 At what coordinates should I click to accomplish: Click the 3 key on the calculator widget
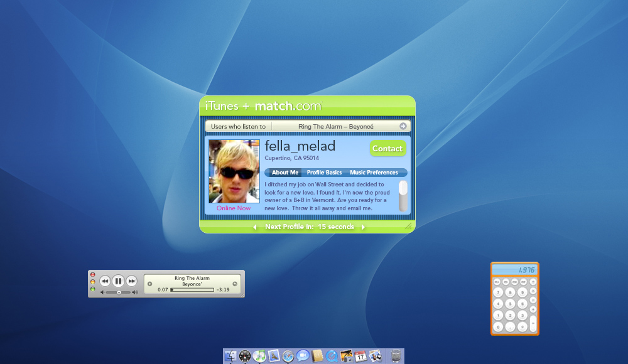click(x=522, y=316)
